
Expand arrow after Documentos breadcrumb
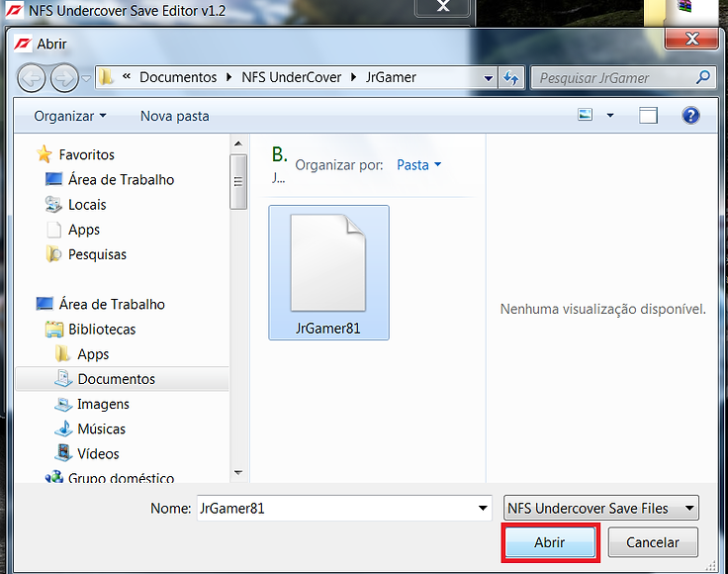[x=228, y=77]
